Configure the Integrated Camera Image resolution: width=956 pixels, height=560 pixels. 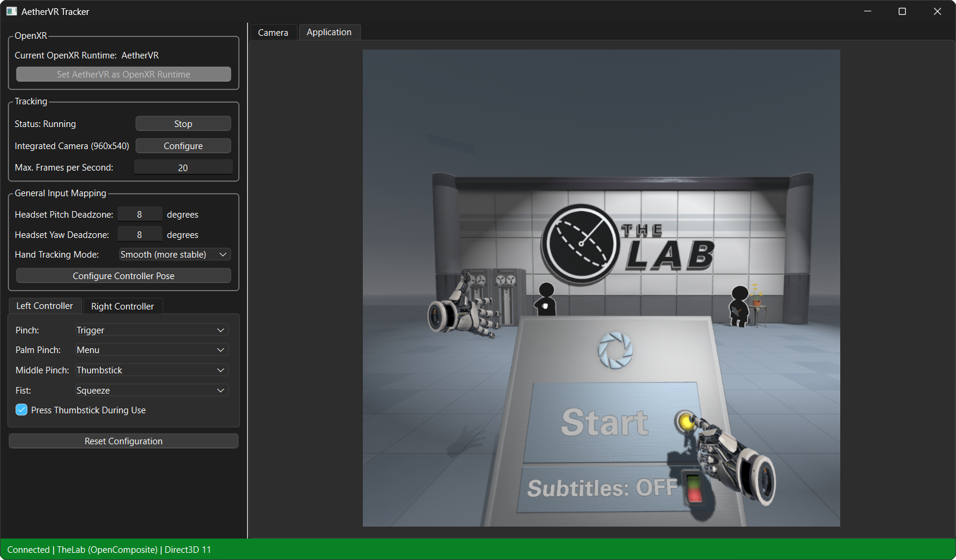coord(183,146)
